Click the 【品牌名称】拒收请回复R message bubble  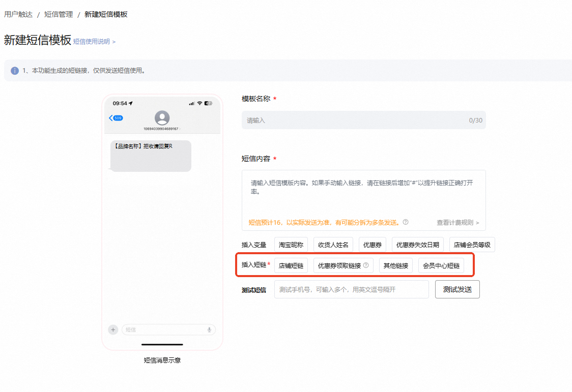pos(151,156)
